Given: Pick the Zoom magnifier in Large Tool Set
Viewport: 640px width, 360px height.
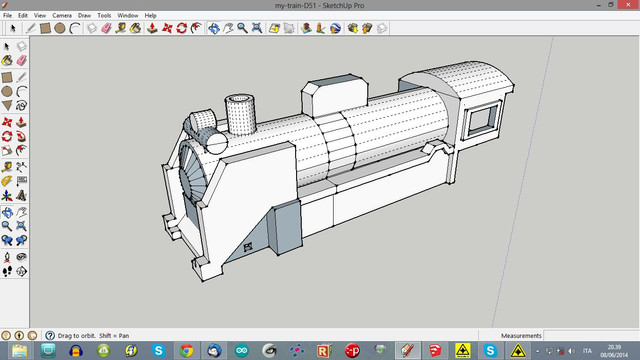Looking at the screenshot, I should coord(7,226).
